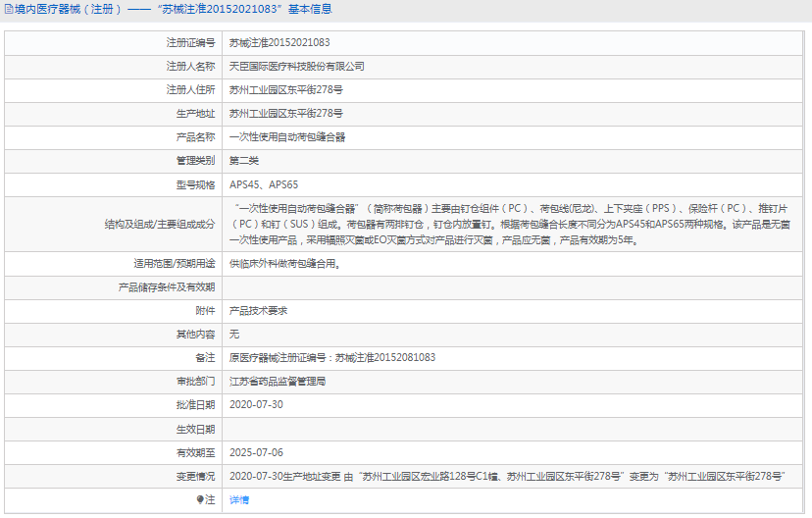Click the 产品名称 label
812x518 pixels.
click(x=195, y=137)
